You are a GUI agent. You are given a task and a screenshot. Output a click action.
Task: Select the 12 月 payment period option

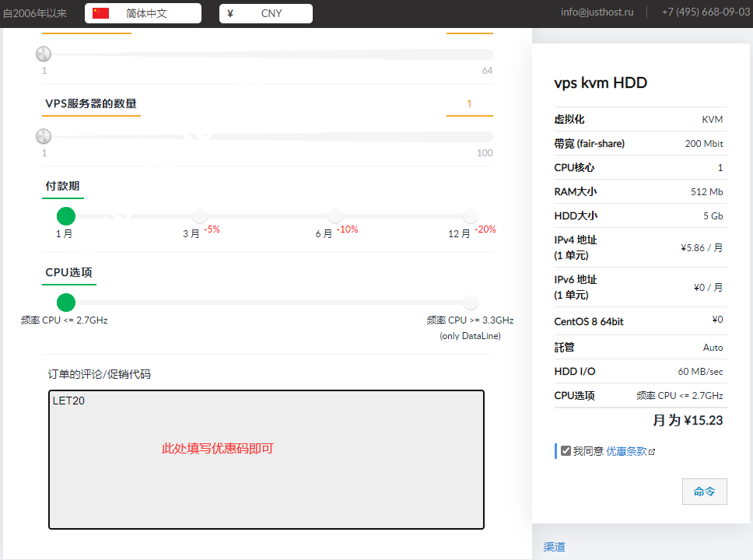click(x=470, y=216)
